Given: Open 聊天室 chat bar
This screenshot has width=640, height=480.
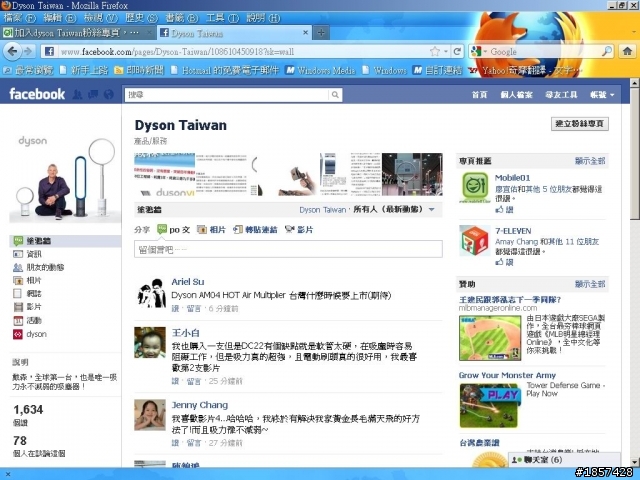Looking at the screenshot, I should [564, 460].
